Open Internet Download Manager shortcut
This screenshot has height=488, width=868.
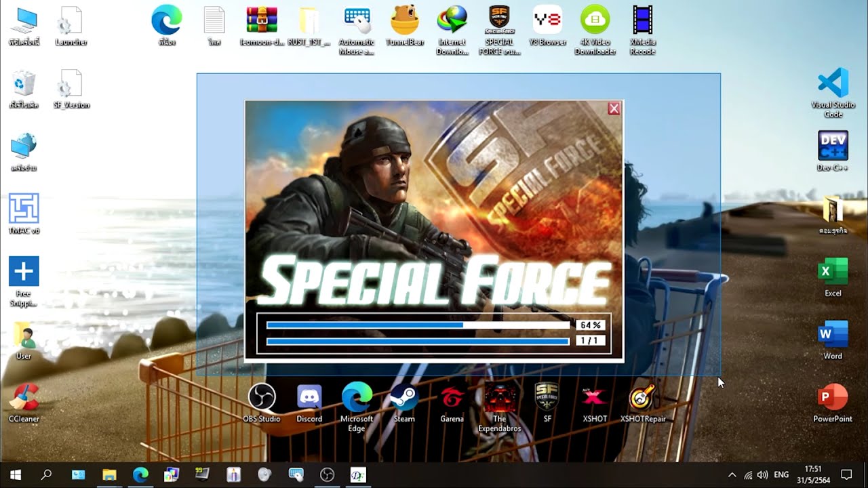[x=452, y=30]
